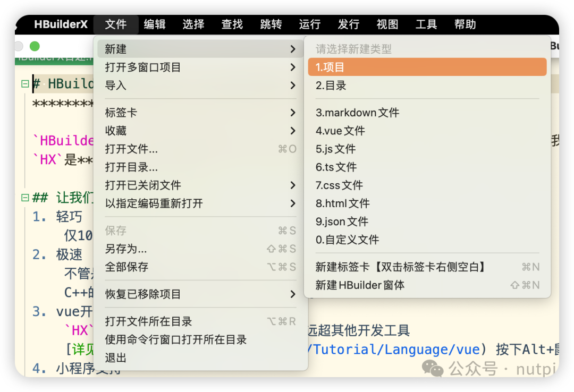
Task: Open the 工具 menu
Action: [426, 24]
